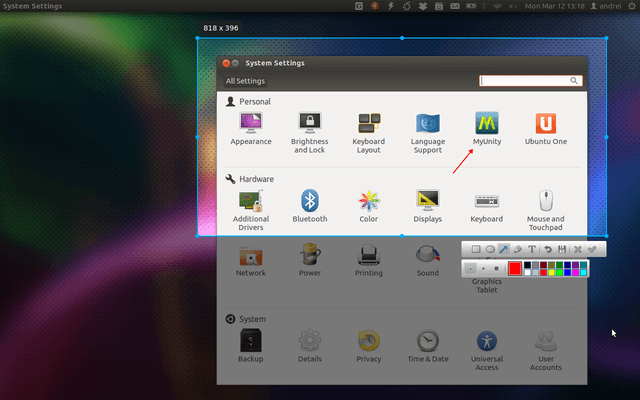Open Details settings

pyautogui.click(x=309, y=346)
